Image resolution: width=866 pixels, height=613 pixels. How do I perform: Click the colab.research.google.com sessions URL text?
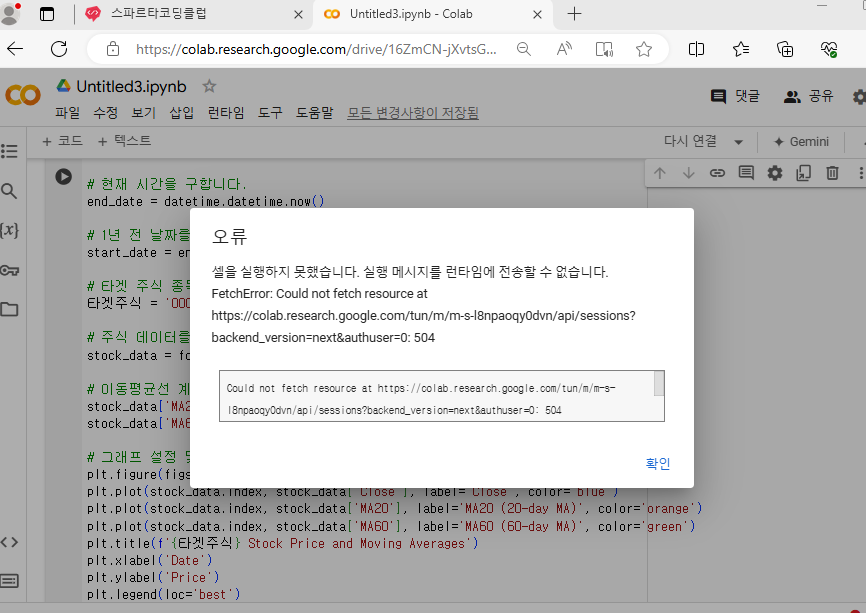(x=423, y=326)
